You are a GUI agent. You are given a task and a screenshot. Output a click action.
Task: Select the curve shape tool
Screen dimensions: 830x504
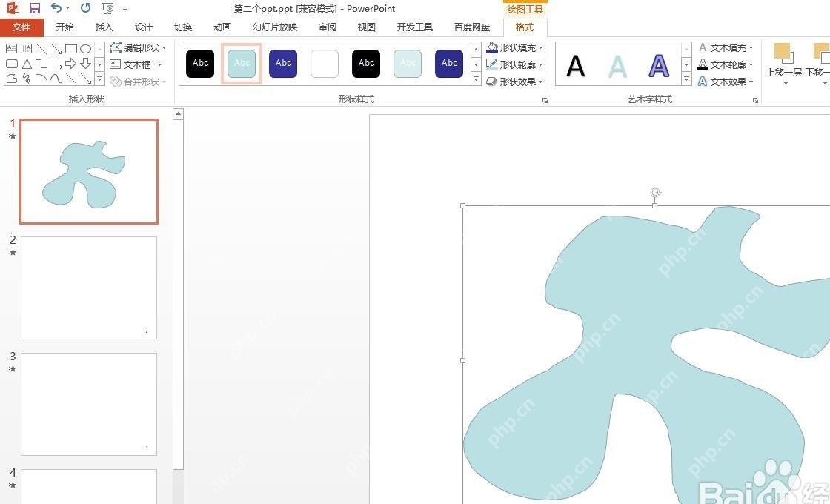click(x=56, y=79)
